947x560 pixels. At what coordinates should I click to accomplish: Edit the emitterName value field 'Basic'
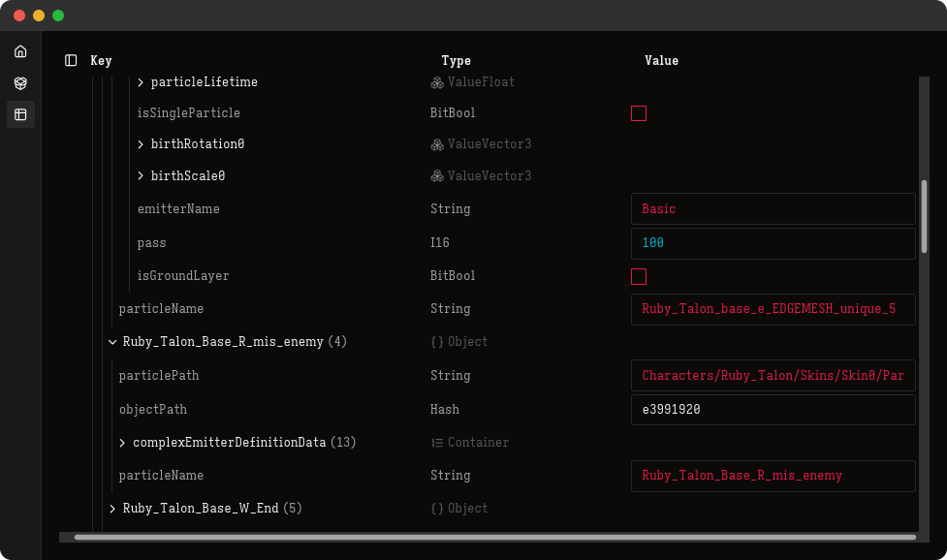click(773, 209)
